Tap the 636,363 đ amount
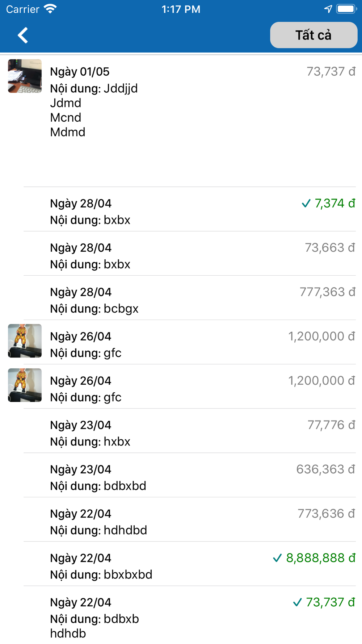This screenshot has height=644, width=362. 325,469
